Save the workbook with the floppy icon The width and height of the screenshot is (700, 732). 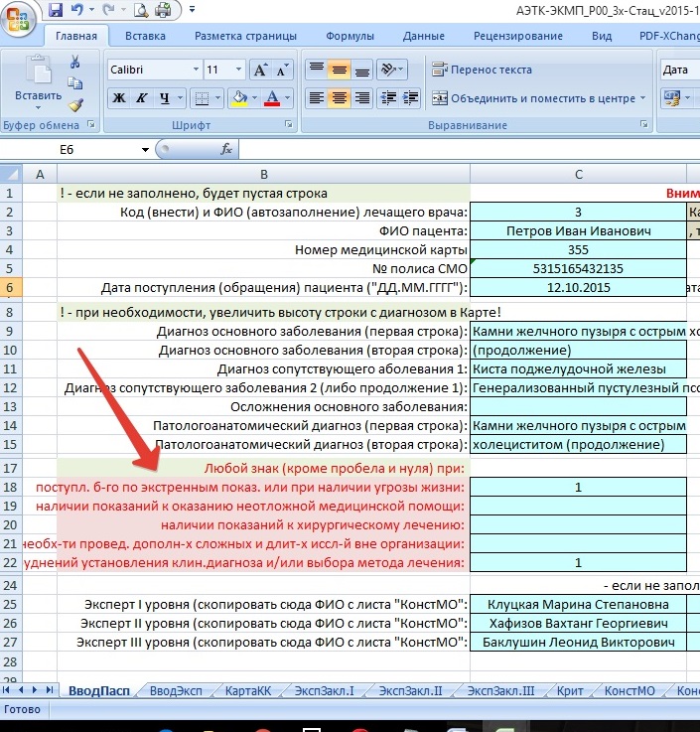56,10
